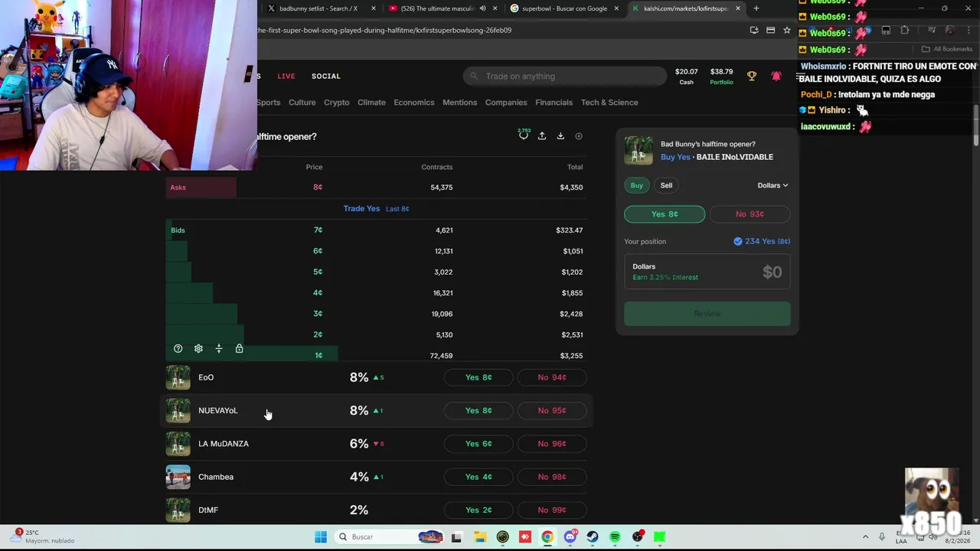Open the Economics category

coord(413,103)
